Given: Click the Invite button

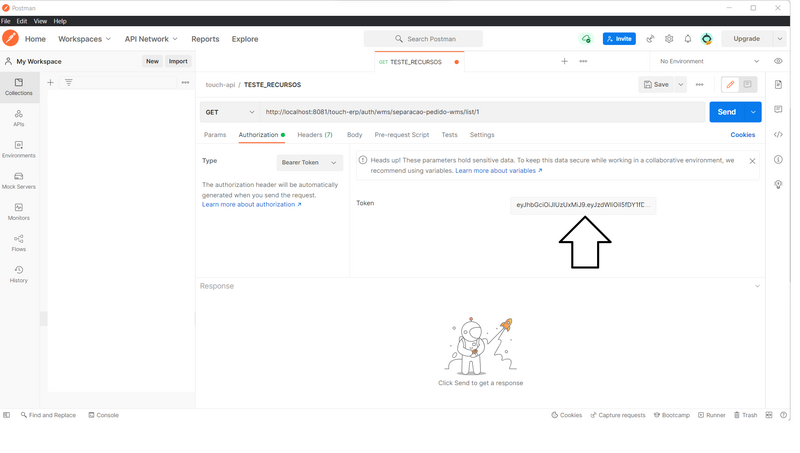Looking at the screenshot, I should [x=619, y=39].
